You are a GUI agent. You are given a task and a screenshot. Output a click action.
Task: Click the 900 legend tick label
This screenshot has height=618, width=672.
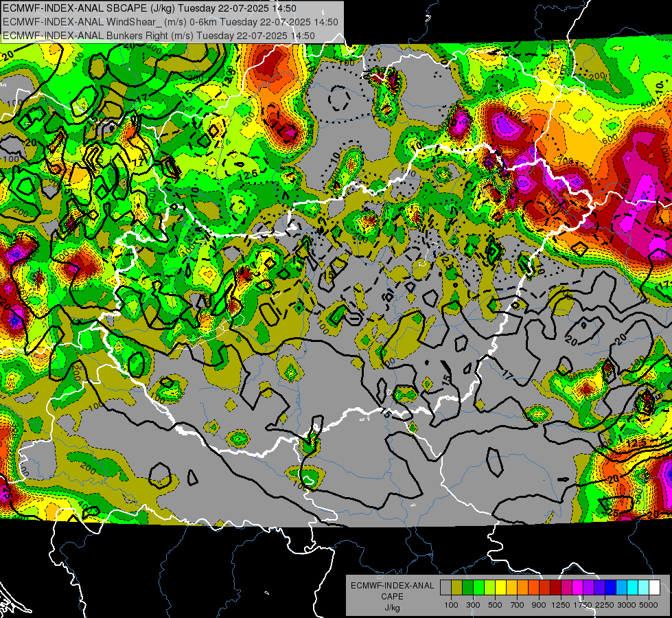(x=539, y=605)
